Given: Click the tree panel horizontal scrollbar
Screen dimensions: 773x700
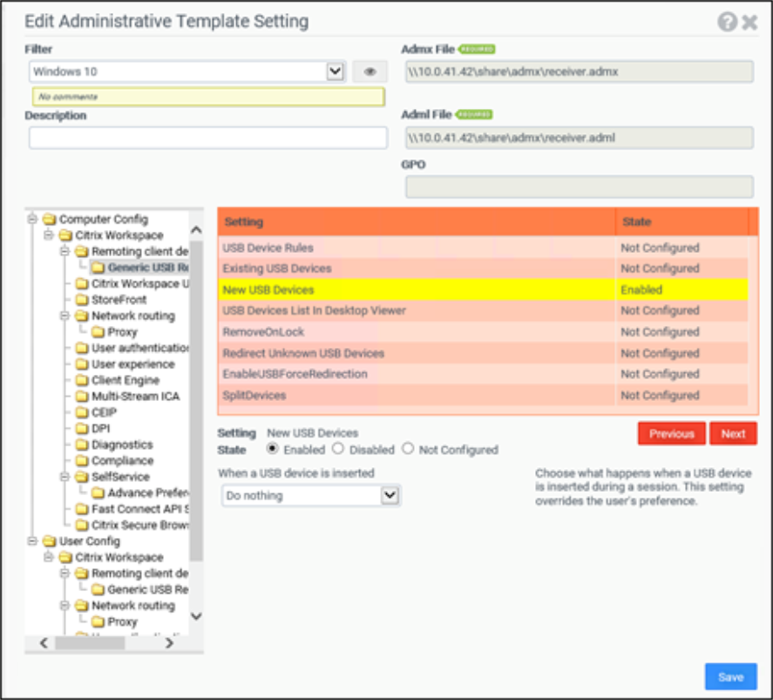Looking at the screenshot, I should pyautogui.click(x=92, y=643).
